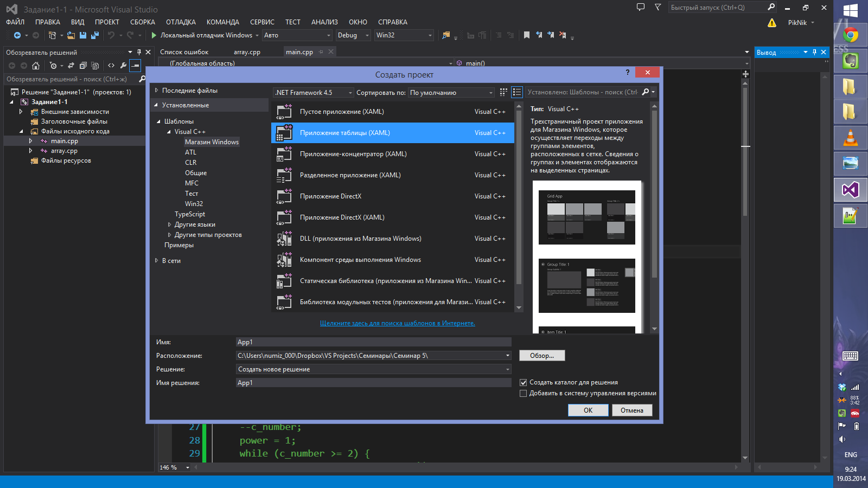Viewport: 868px width, 488px height.
Task: Click the Start debugging green play icon
Action: 154,35
